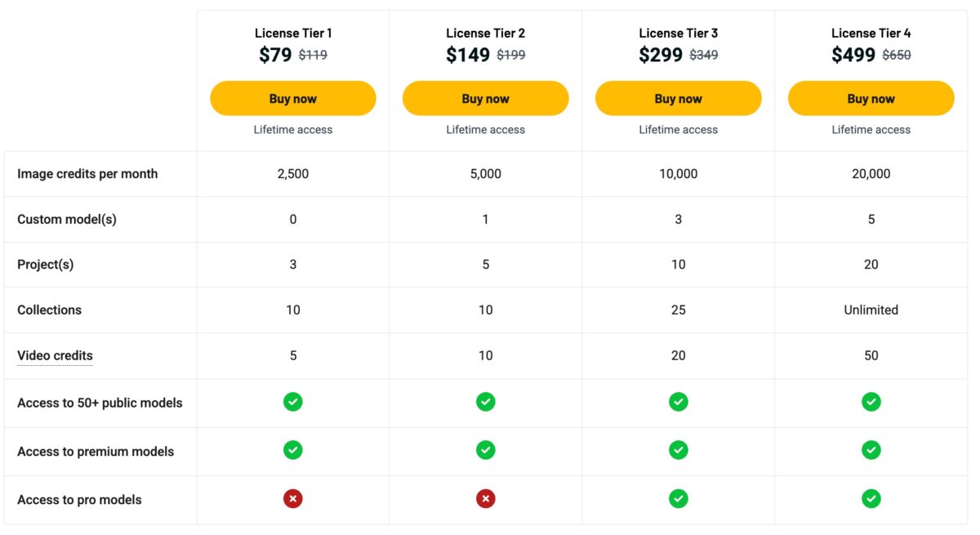Click Buy now for License Tier 3
Screen dimensions: 980x535
click(x=678, y=97)
